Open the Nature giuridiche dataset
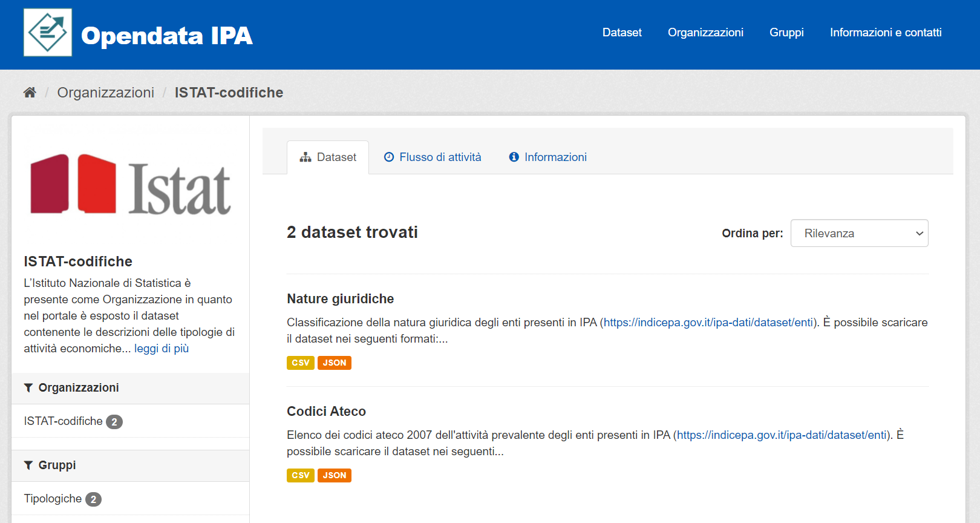 pyautogui.click(x=340, y=299)
